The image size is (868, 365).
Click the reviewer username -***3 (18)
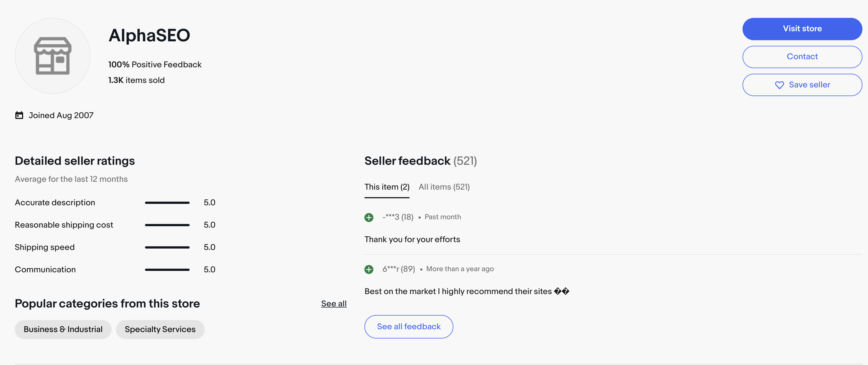click(x=398, y=217)
